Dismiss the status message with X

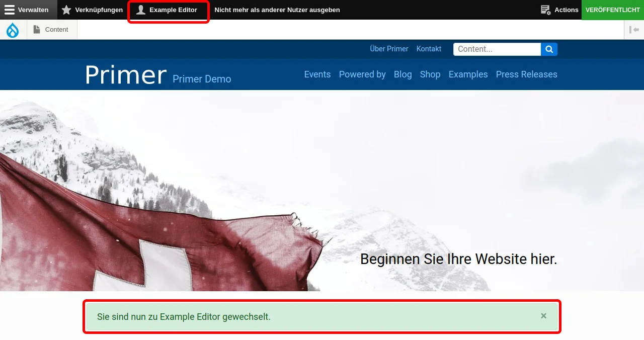tap(543, 316)
